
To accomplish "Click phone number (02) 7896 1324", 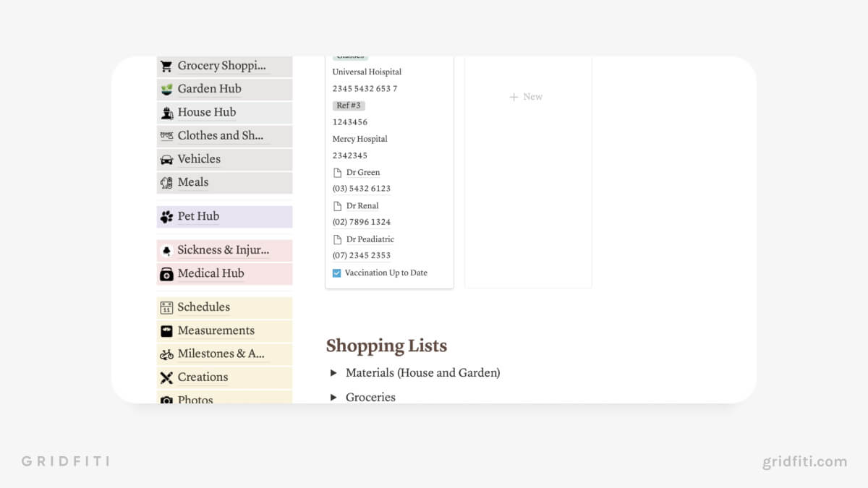I will point(362,222).
